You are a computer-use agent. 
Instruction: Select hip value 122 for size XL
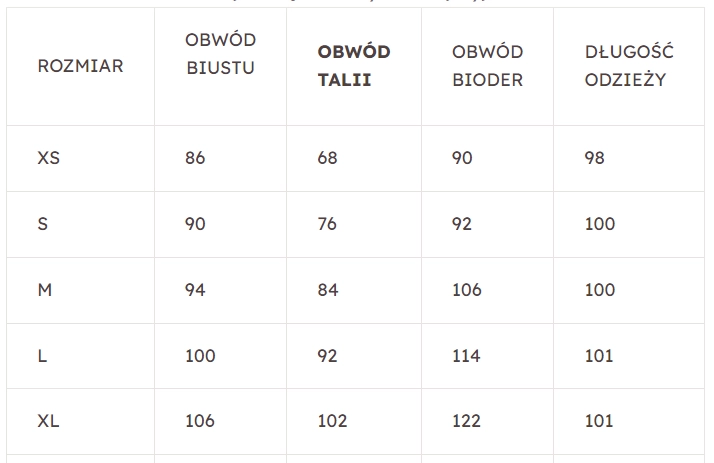tap(466, 422)
